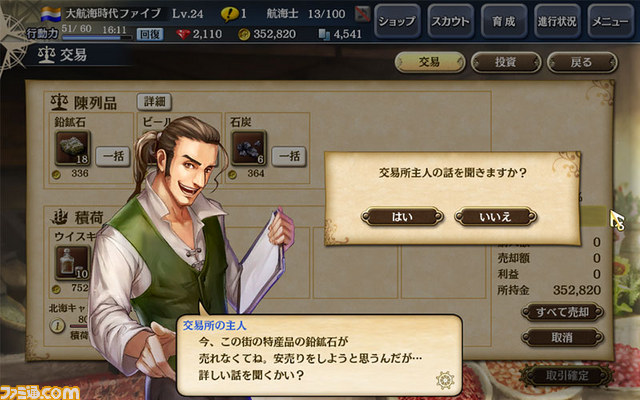The image size is (640, 400).
Task: Click the crossed-out icon beside ショップ
Action: tap(362, 14)
